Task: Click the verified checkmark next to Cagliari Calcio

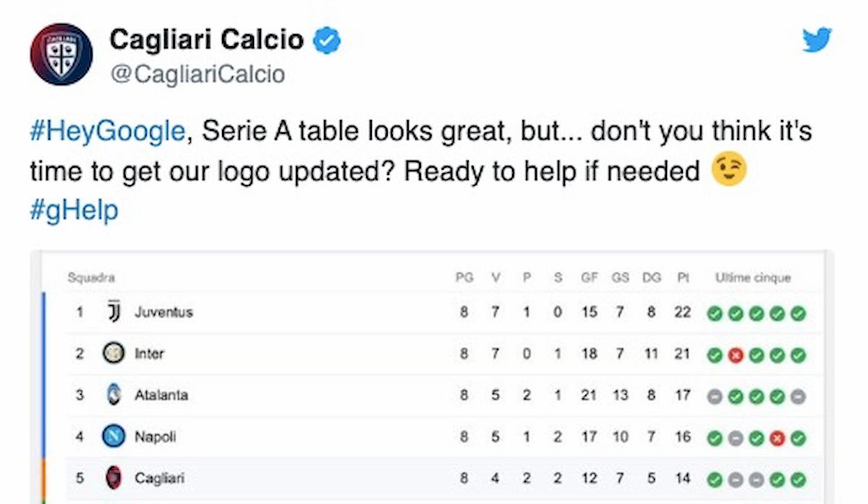Action: 327,40
